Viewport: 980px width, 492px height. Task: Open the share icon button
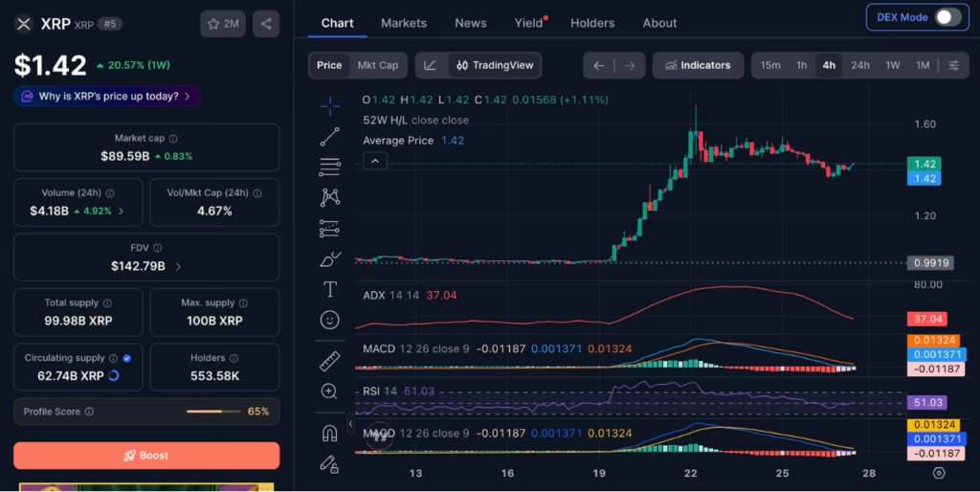click(266, 24)
